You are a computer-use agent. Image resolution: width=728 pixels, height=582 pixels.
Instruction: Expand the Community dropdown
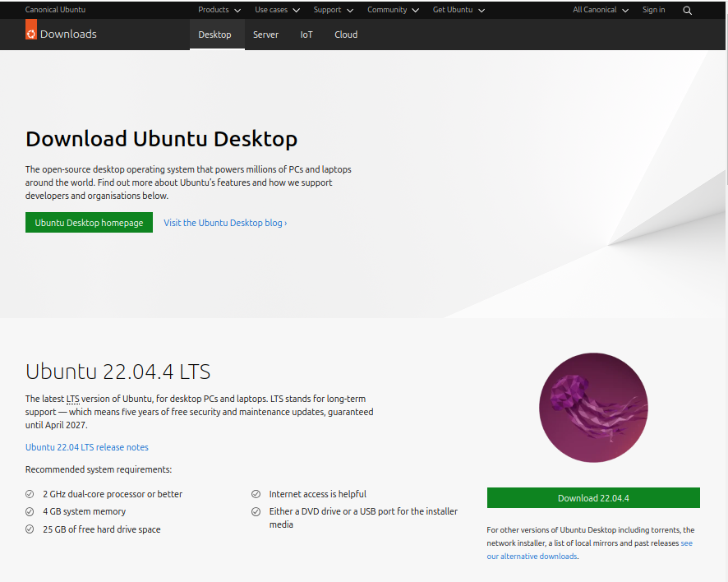pyautogui.click(x=394, y=10)
